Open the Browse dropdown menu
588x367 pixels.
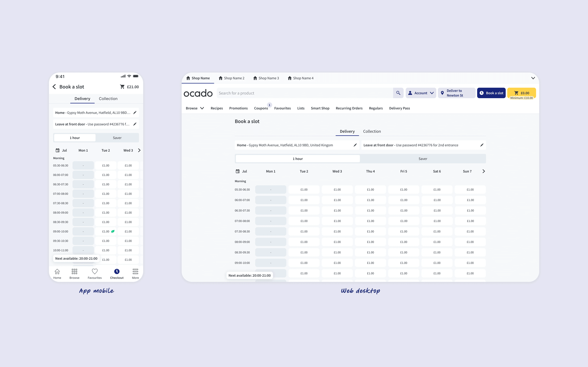195,108
